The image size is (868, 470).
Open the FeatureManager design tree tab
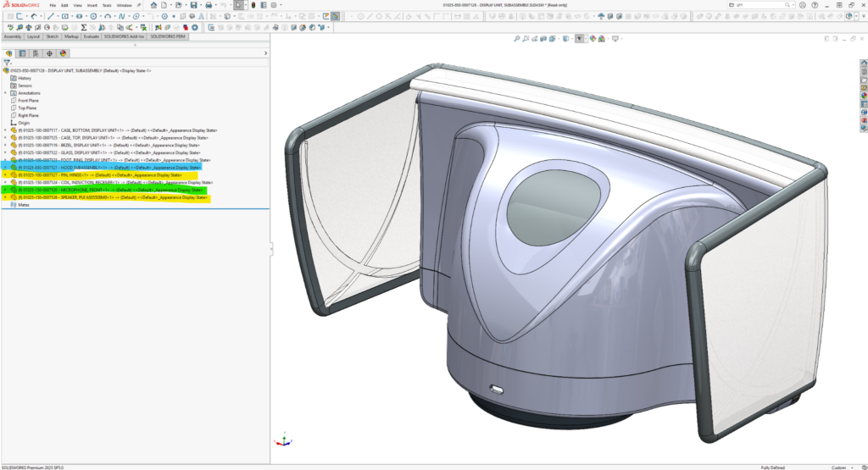click(8, 53)
